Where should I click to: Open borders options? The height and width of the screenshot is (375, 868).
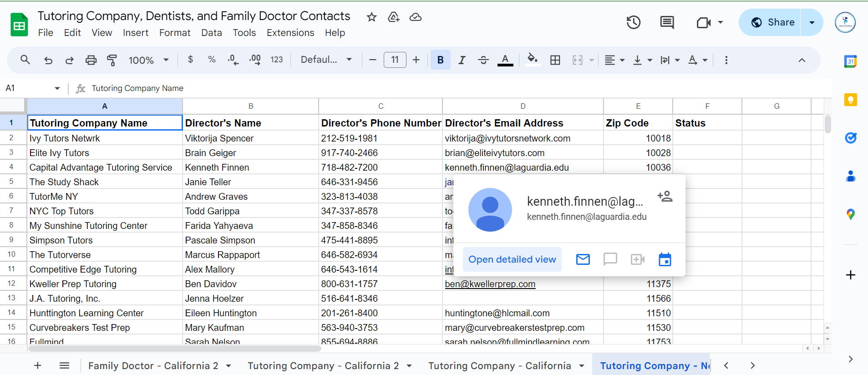pos(555,60)
